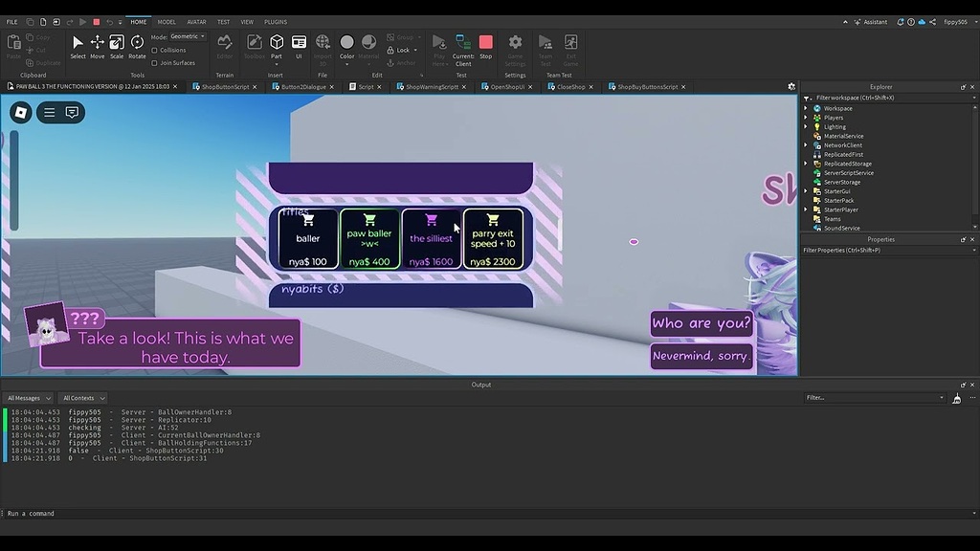Click the Who are you? dialogue button
This screenshot has height=551, width=980.
(701, 322)
